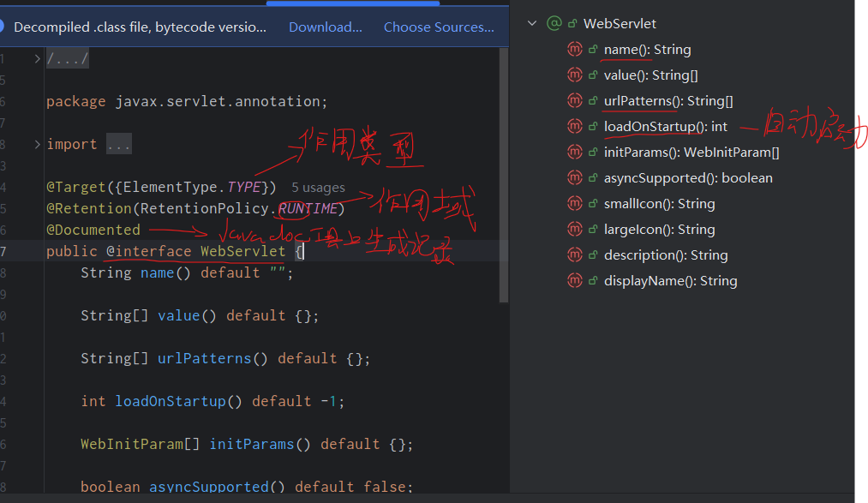Image resolution: width=868 pixels, height=503 pixels.
Task: Click public visibility icon beside WebServlet
Action: 572,23
